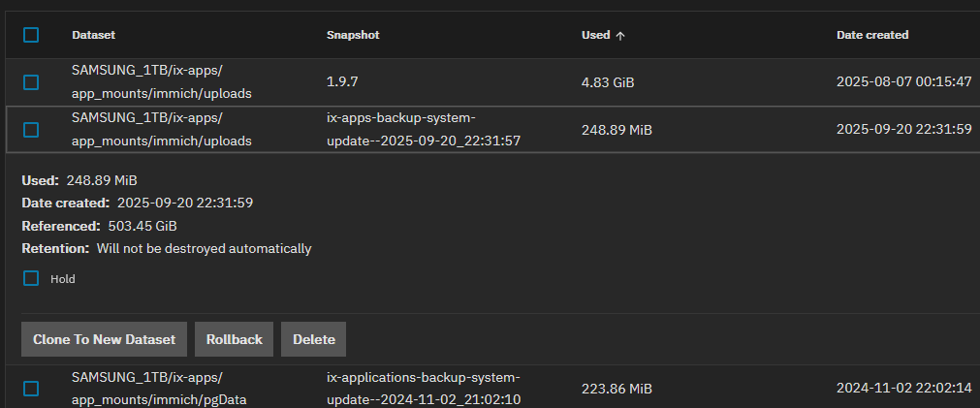The width and height of the screenshot is (980, 408).
Task: Enable the Hold checkbox
Action: 31,278
